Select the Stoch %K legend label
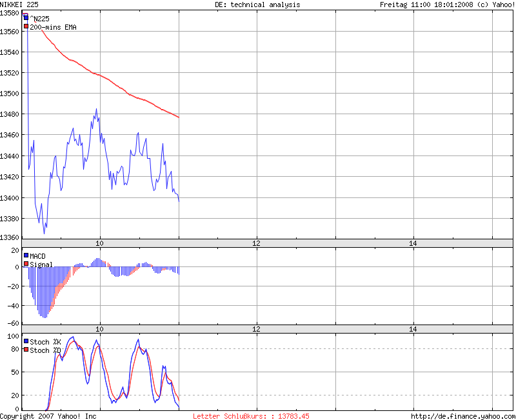This screenshot has height=420, width=516. click(45, 342)
